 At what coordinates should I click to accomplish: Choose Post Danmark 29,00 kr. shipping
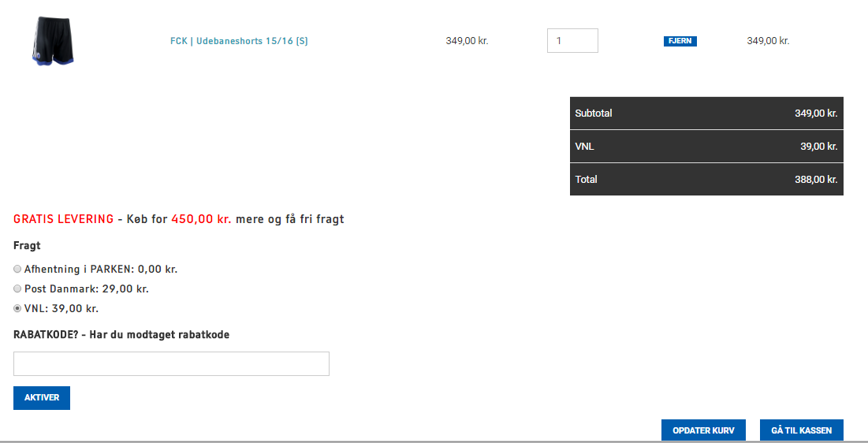click(x=17, y=289)
